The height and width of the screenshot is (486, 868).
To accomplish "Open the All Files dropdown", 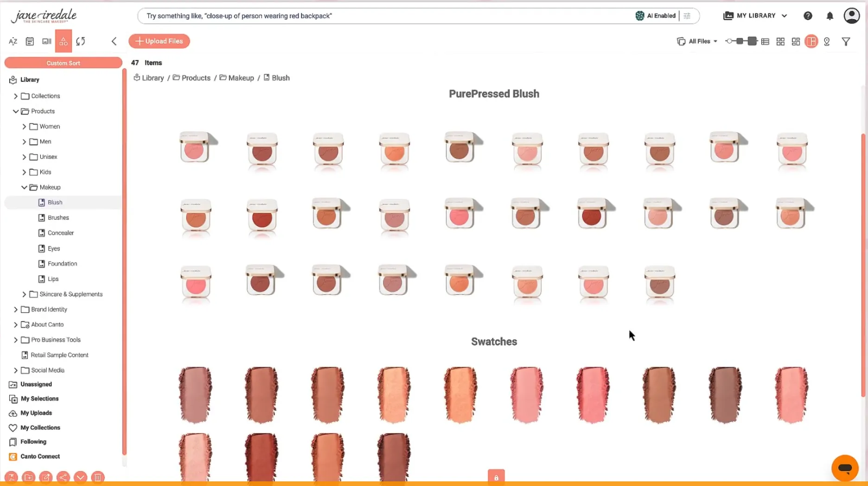I will coord(697,41).
